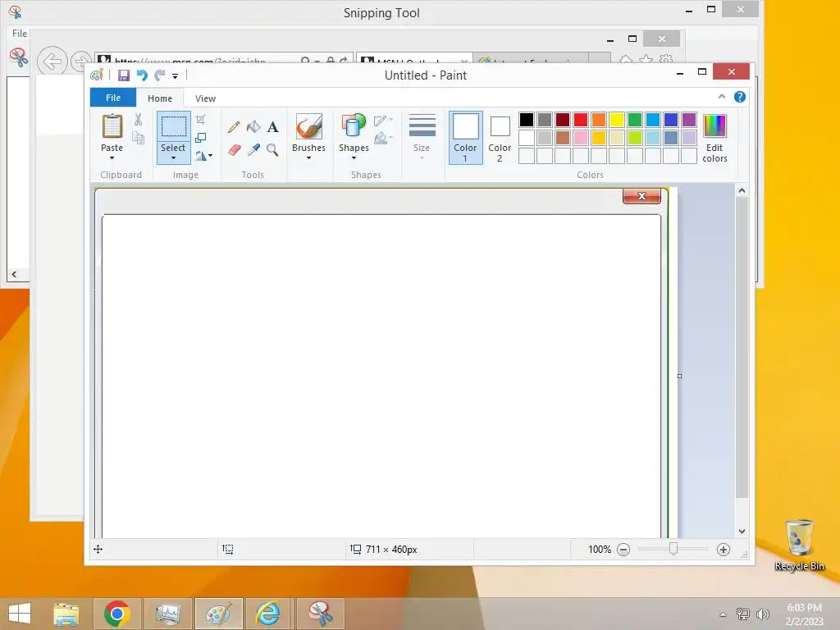Open the File menu in Paint
Screen dimensions: 840x630
pyautogui.click(x=113, y=98)
